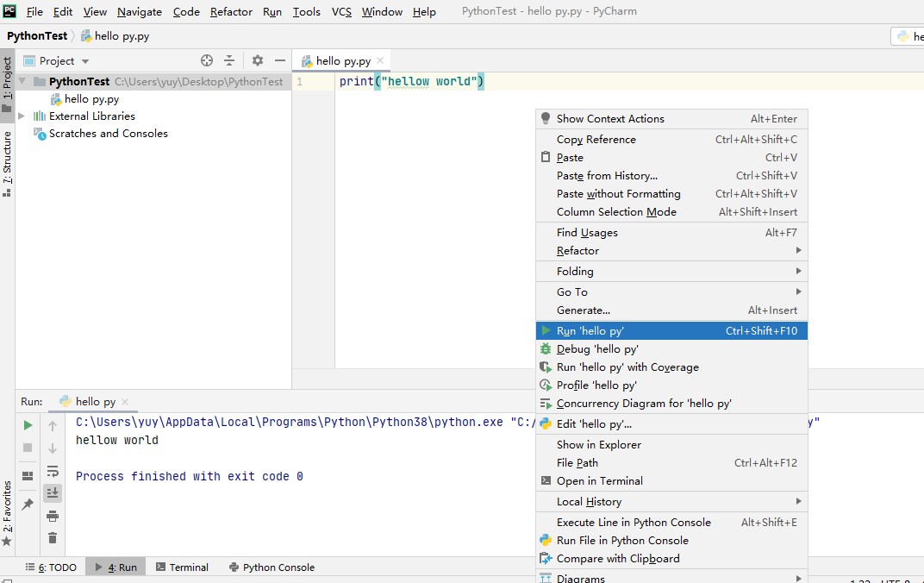Close the hello py Run tab

click(125, 402)
